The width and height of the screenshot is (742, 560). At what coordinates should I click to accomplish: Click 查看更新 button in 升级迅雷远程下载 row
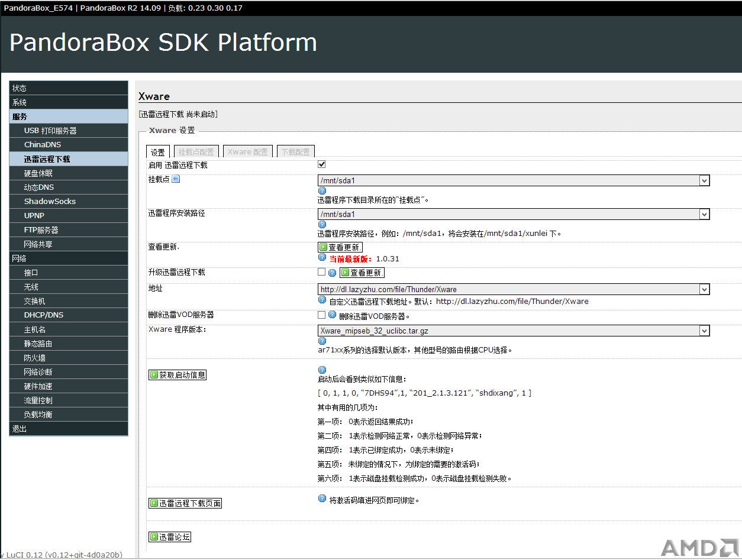coord(362,273)
